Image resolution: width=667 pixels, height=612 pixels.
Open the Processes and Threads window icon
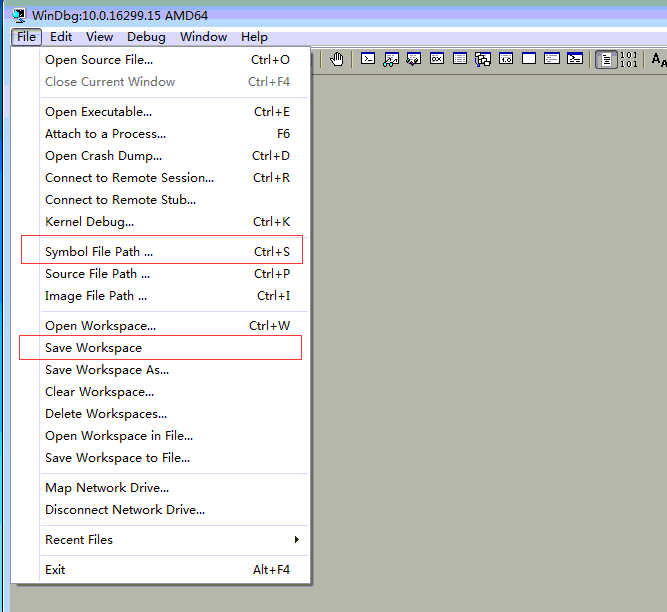pyautogui.click(x=552, y=59)
